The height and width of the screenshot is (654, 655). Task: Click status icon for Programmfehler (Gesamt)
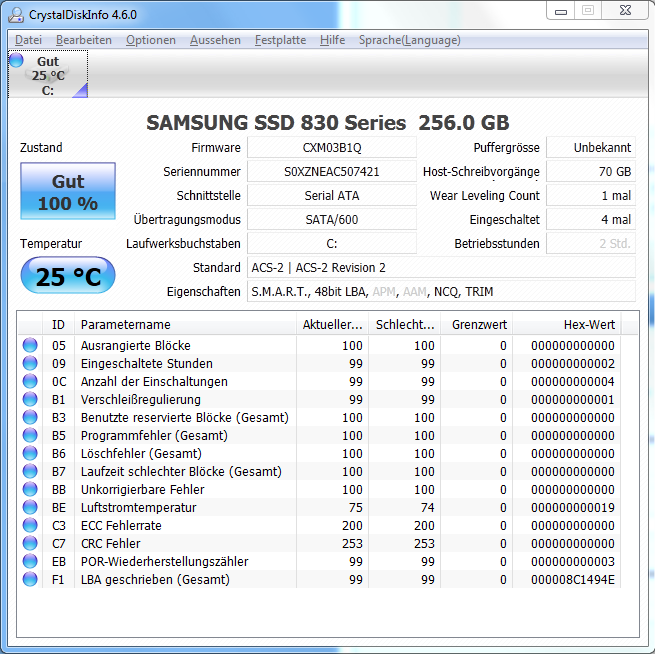[30, 435]
